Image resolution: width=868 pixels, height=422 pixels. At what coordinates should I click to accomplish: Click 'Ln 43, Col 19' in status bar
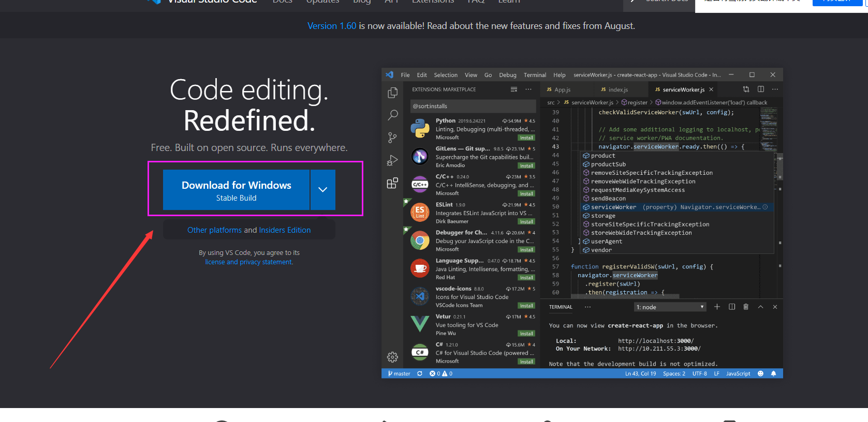(x=640, y=373)
